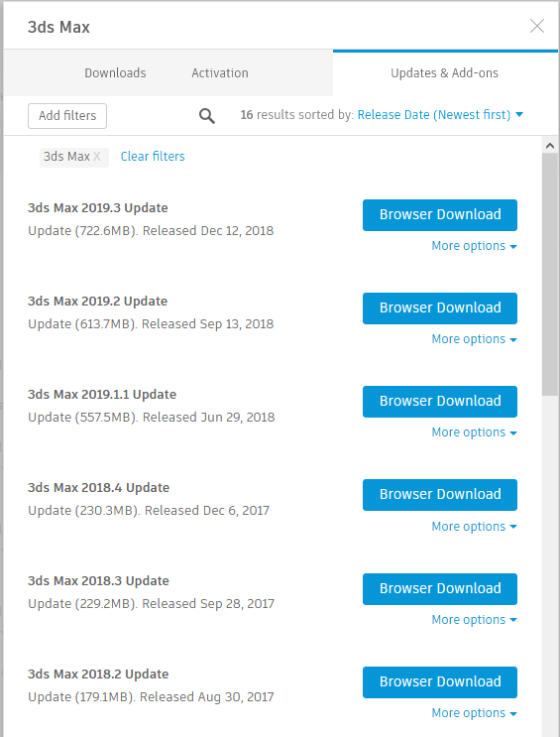Screen dimensions: 560x737
Task: Switch to the Downloads tab
Action: 115,72
